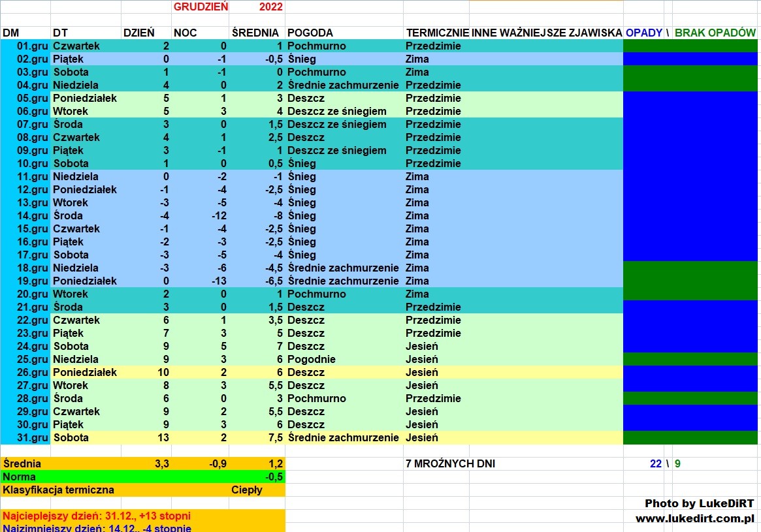Click the "Photo by LukeDiRT" credit text
Screen dimensions: 761x532
[699, 503]
